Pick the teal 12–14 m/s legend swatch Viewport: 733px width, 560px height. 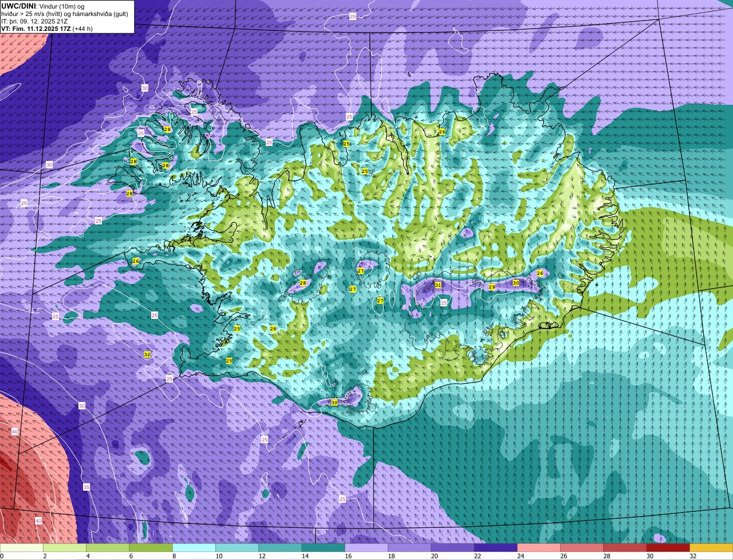280,547
